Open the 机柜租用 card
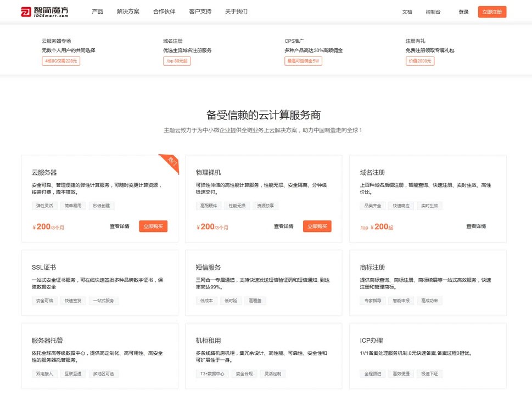Screen dimensions: 532x402 (264, 356)
